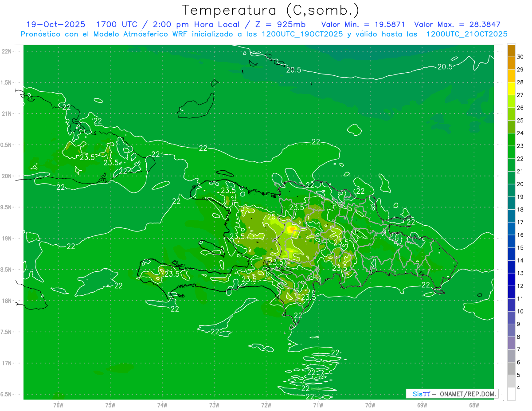Screen dimensions: 532x411
Task: Click the Valor Min. = 19.5871 readout
Action: (x=363, y=24)
